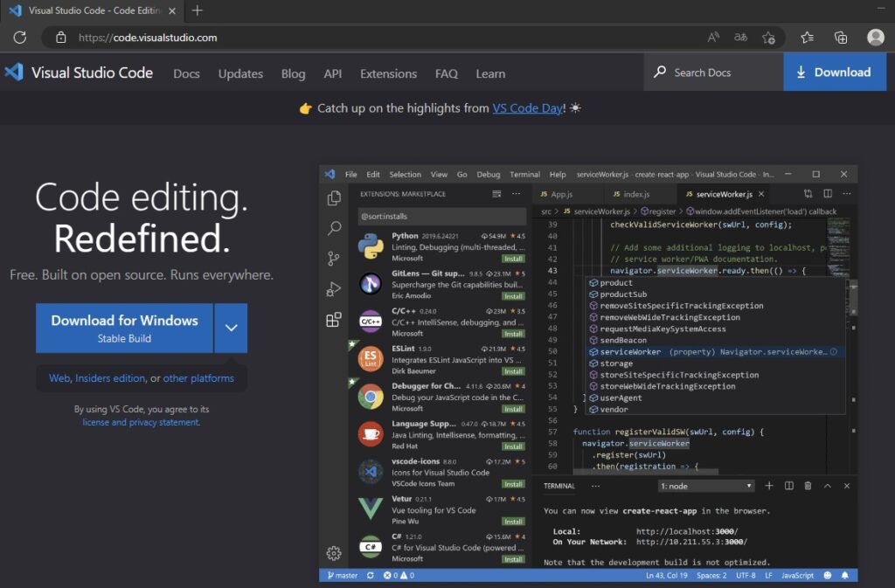Open the Favorites list icon
The width and height of the screenshot is (895, 588).
click(x=807, y=38)
